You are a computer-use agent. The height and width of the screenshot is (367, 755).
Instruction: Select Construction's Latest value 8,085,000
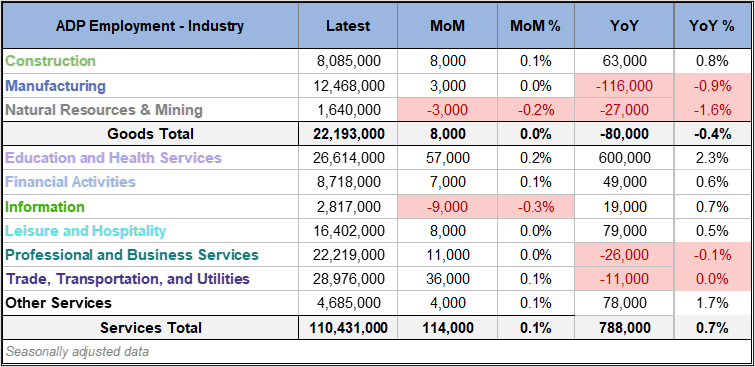point(349,61)
